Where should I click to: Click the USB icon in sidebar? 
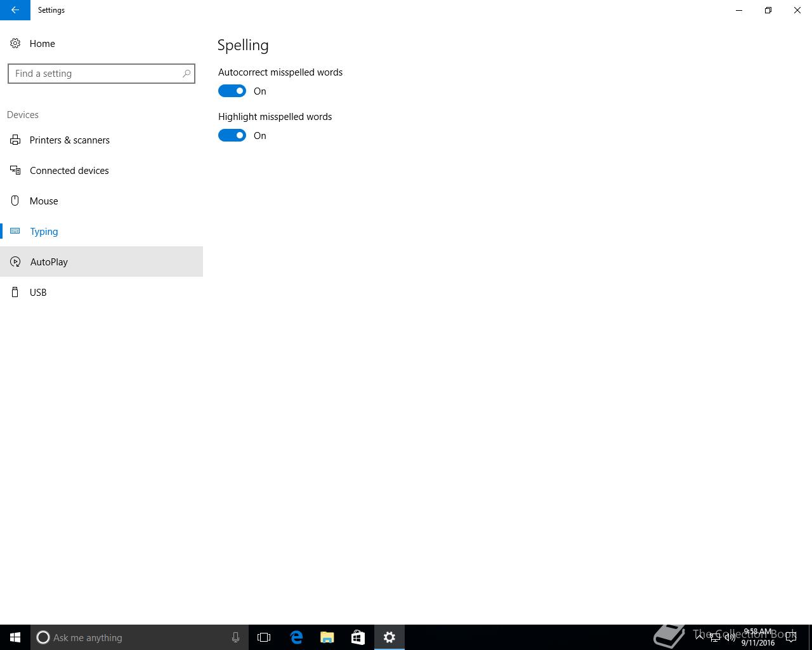pos(15,292)
